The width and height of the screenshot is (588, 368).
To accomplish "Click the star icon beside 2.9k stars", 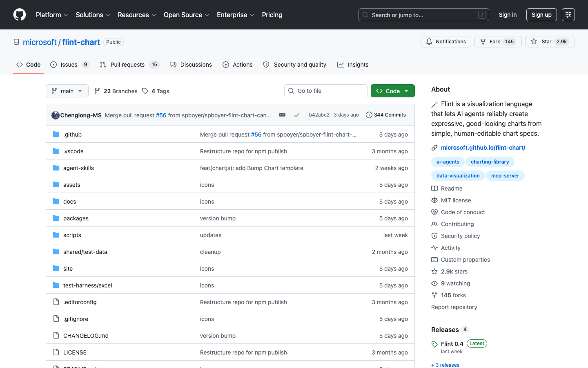I will pyautogui.click(x=434, y=272).
